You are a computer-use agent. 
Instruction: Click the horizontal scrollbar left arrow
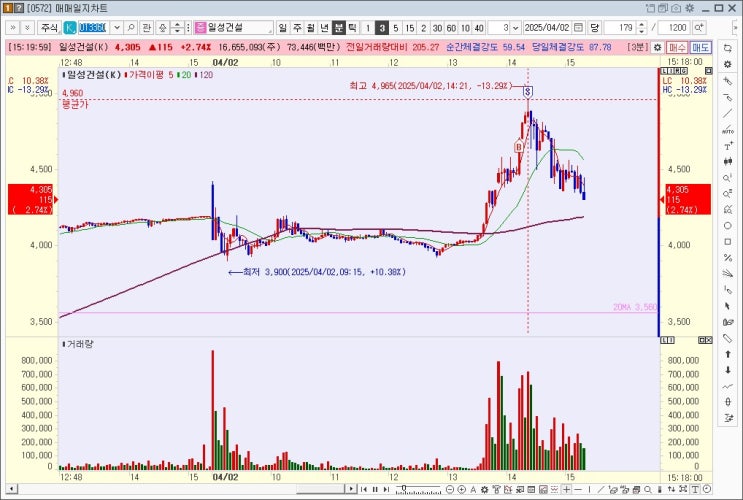click(x=12, y=489)
